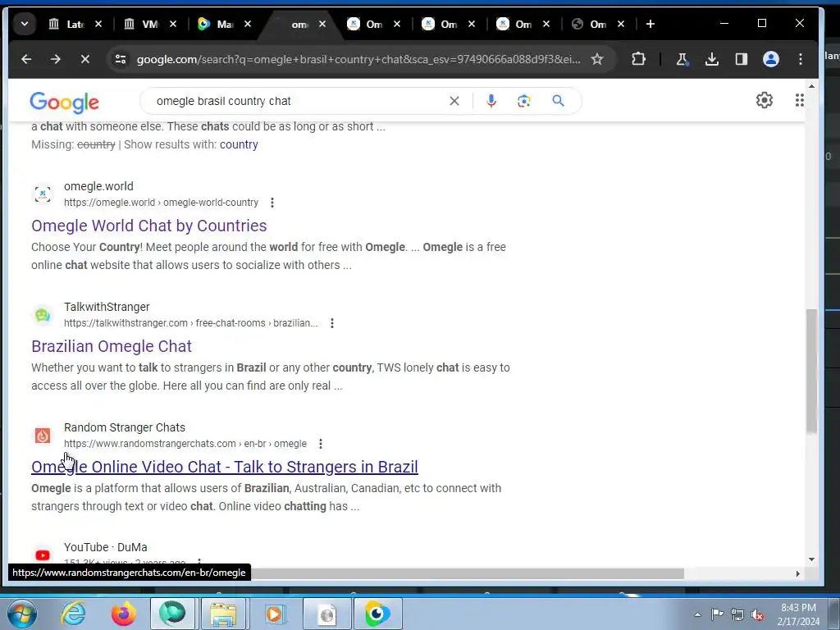Click the Random Stranger Chats site name
The width and height of the screenshot is (840, 630).
[x=125, y=427]
